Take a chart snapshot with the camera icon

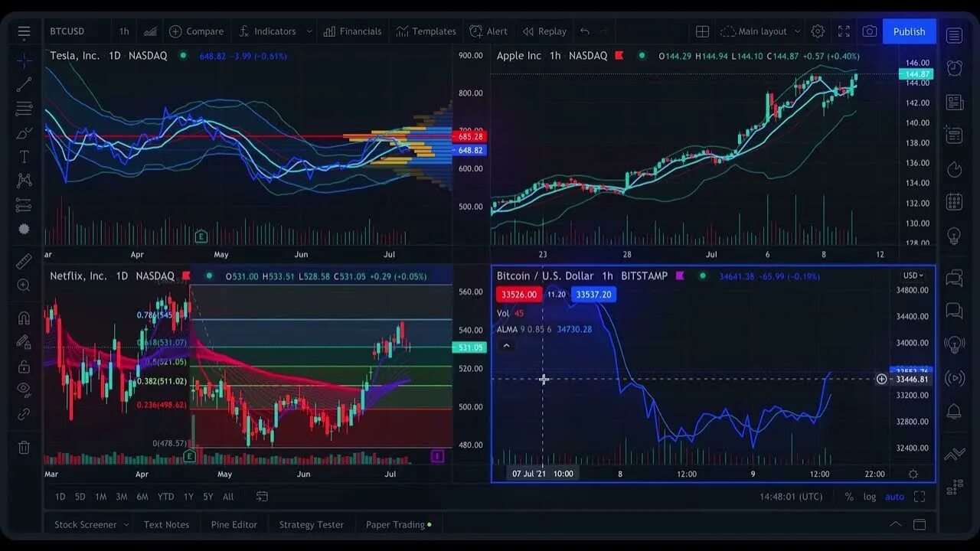(869, 31)
